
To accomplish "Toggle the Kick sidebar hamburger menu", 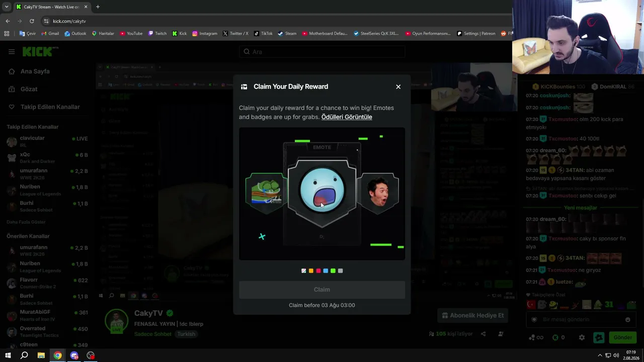I will tap(12, 51).
